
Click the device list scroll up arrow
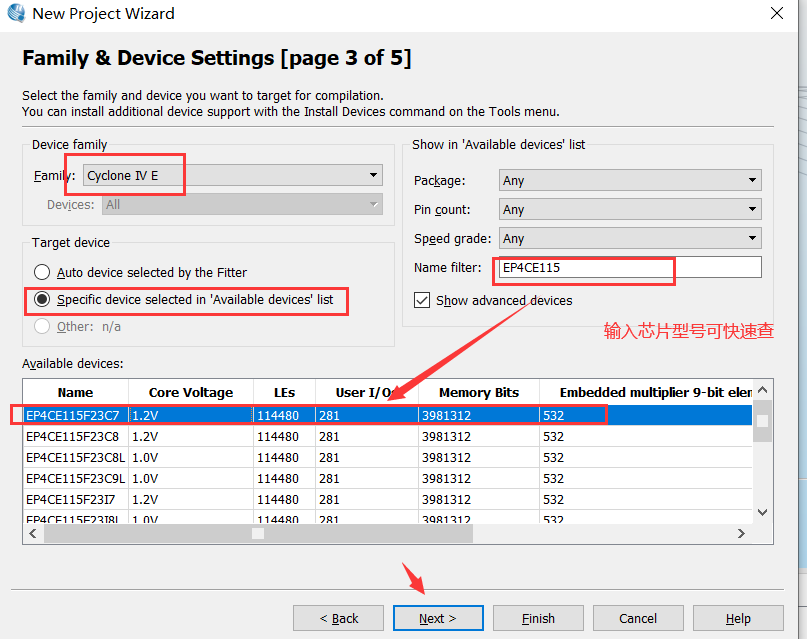[763, 390]
